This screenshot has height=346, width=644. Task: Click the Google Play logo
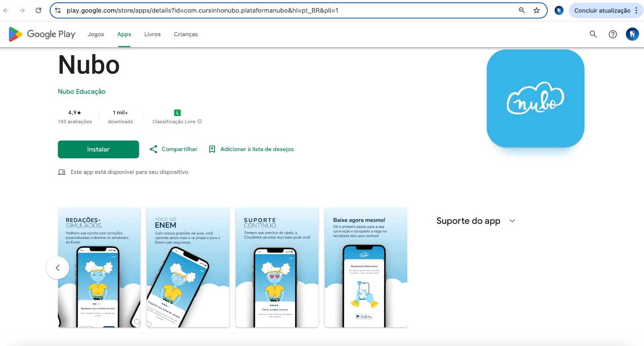pyautogui.click(x=42, y=34)
